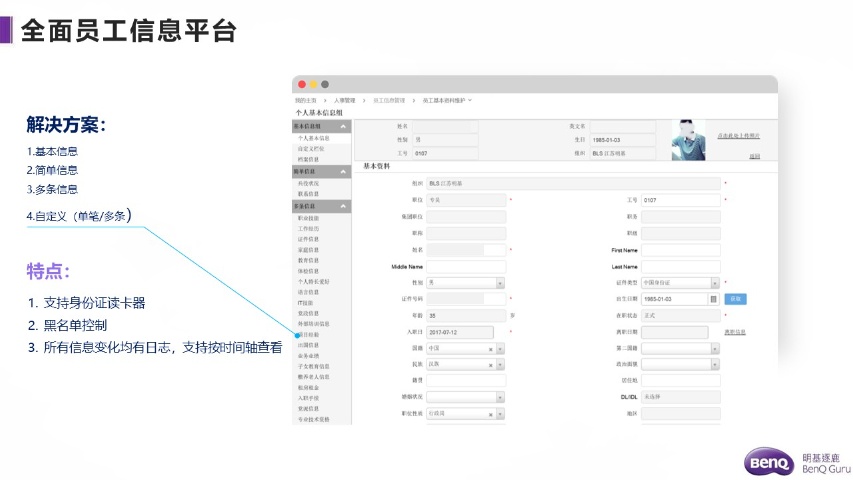853x480 pixels.
Task: Select 证件信息 in sidebar
Action: [308, 239]
